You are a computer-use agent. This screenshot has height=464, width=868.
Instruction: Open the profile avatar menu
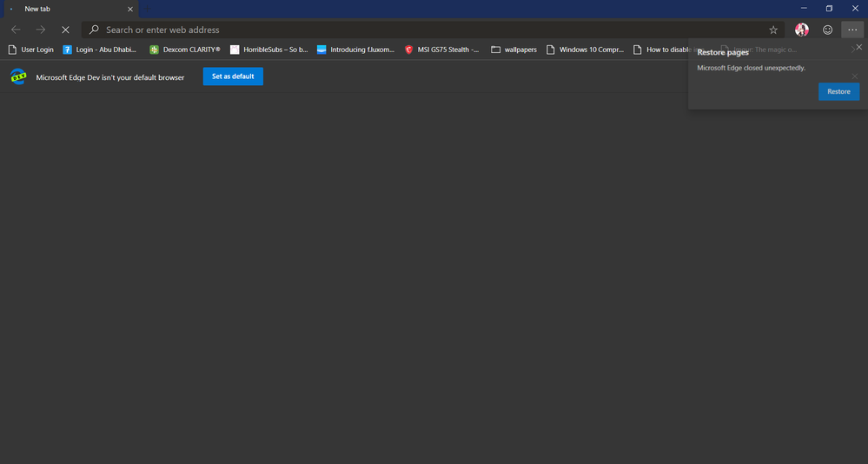(x=802, y=30)
